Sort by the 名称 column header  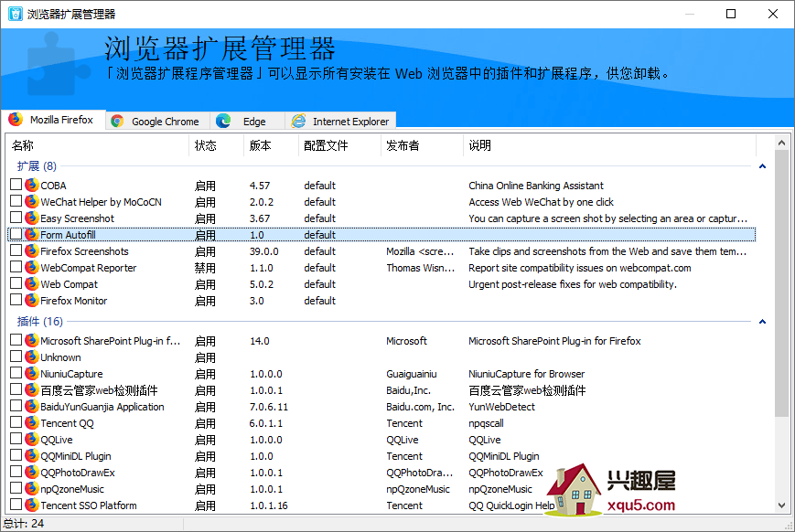(97, 145)
